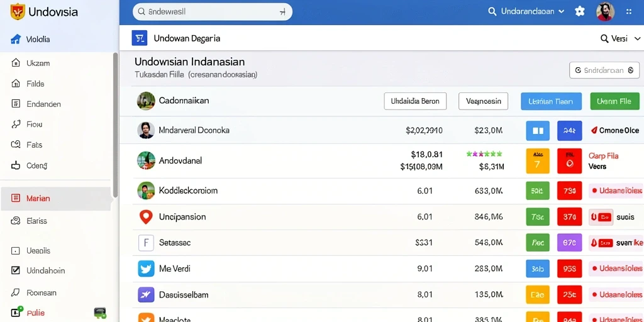Viewport: 644px width, 322px height.
Task: Click the Setassac F icon
Action: pyautogui.click(x=146, y=243)
